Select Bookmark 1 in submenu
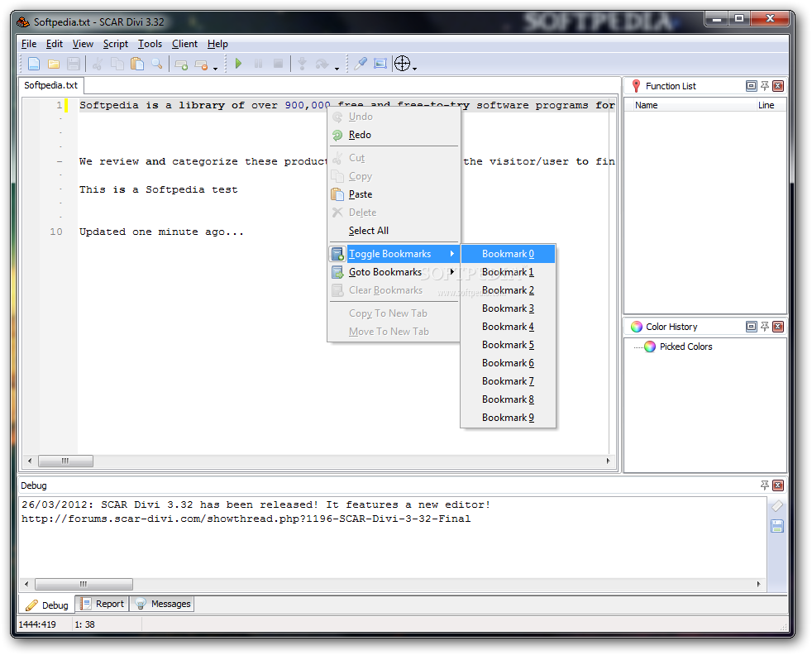The width and height of the screenshot is (812, 655). click(x=508, y=272)
